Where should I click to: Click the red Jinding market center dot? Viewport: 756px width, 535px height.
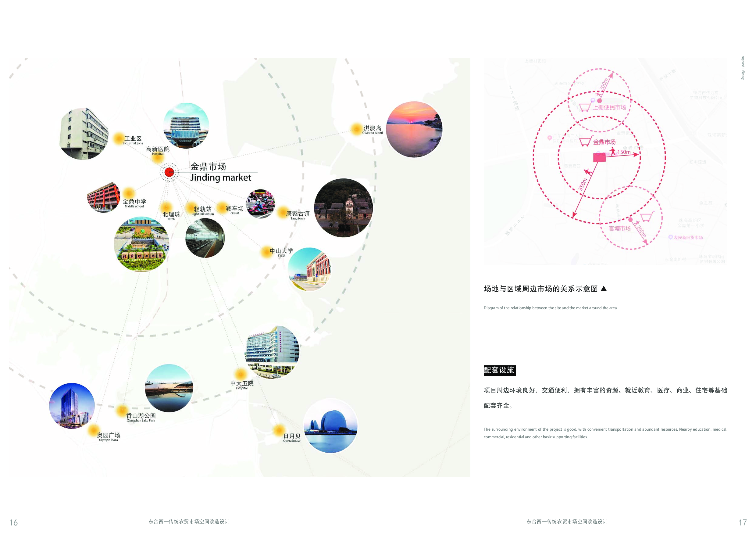[x=169, y=172]
